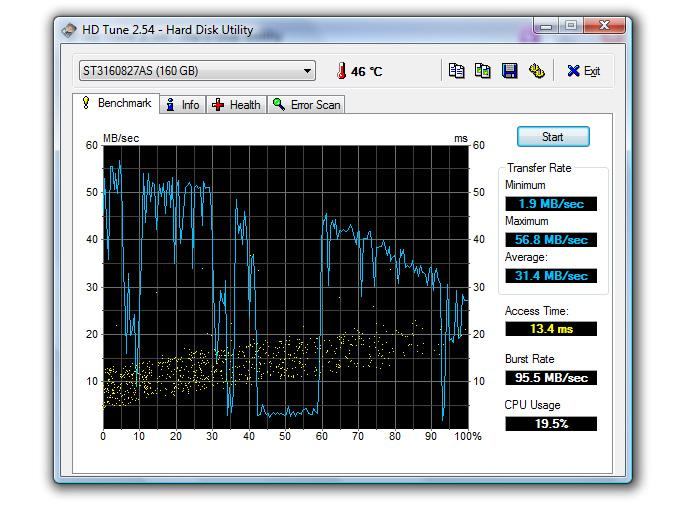Click the MB/sec axis label
Image resolution: width=686 pixels, height=510 pixels.
coord(121,138)
